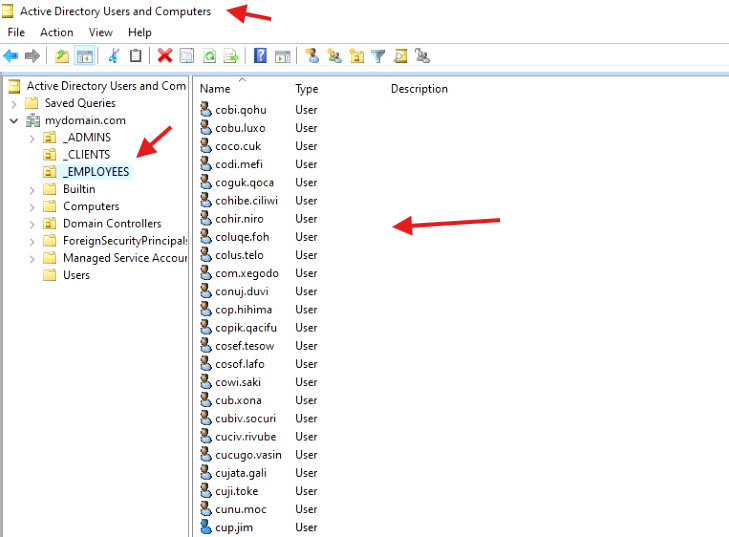Expand the Builtin container
Screen dimensions: 729x537
pos(32,190)
